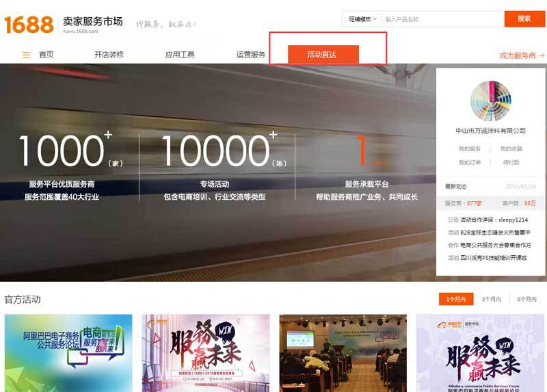Screen dimensions: 547x392
Task: Click the 成为服务商 link
Action: [518, 55]
